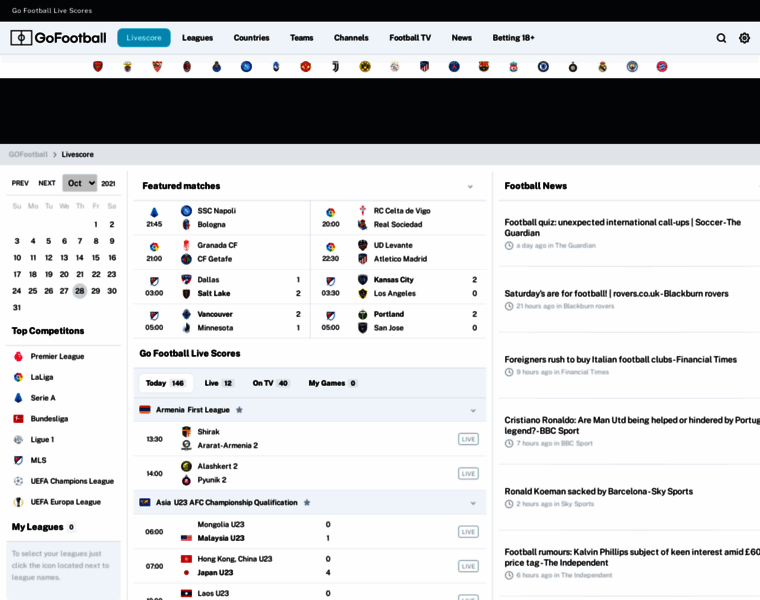Click the search magnifier icon
Screen dimensions: 760x600
pyautogui.click(x=721, y=38)
